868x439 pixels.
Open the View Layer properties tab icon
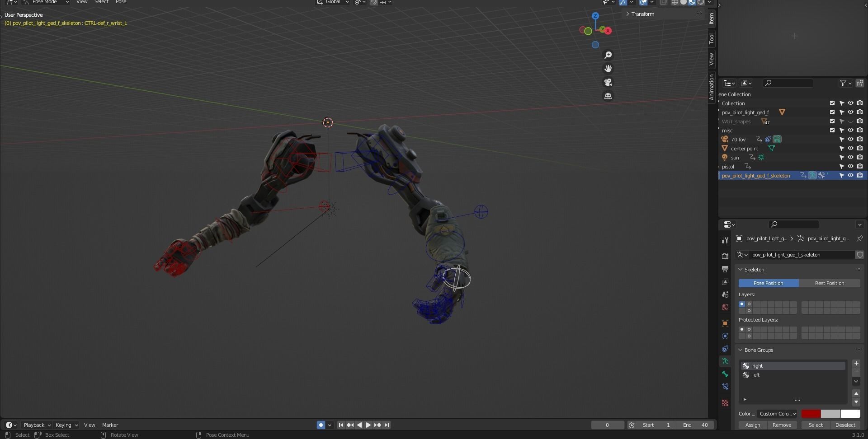click(x=725, y=281)
